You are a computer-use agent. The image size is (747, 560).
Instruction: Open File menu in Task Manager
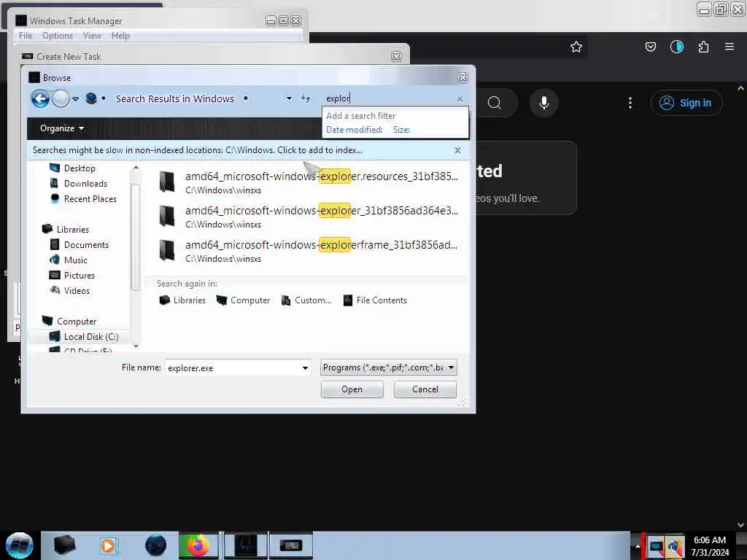[x=26, y=36]
